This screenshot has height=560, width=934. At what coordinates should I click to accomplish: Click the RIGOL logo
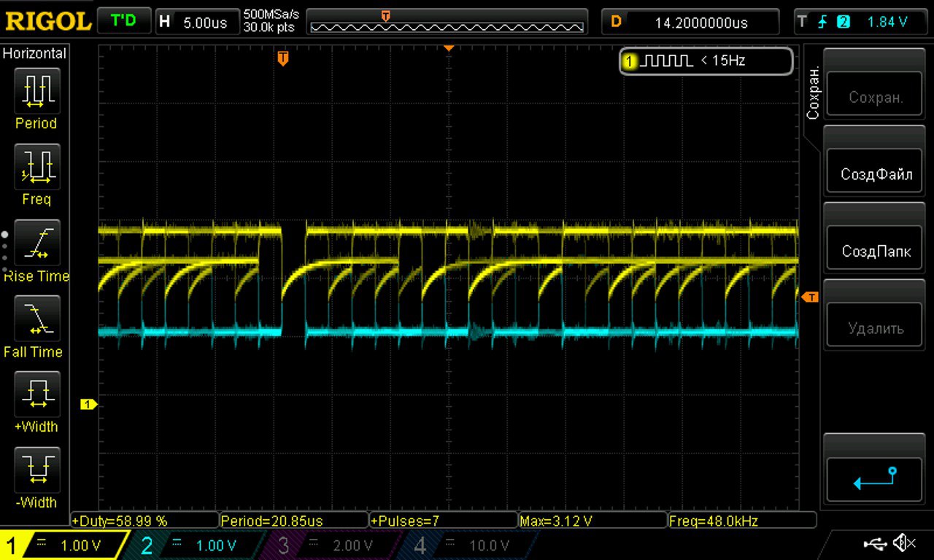pos(47,20)
